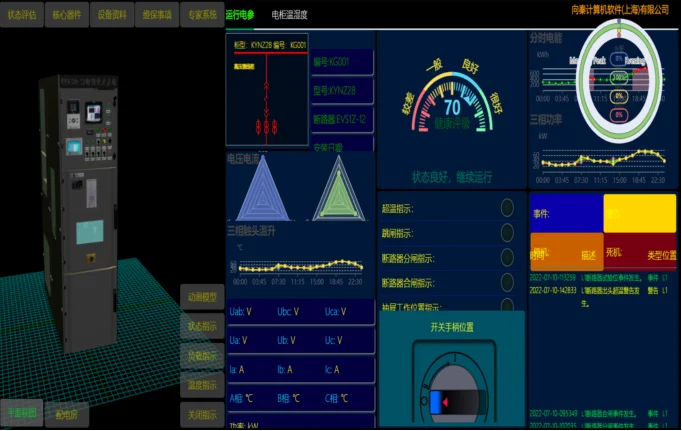
Task: Open the 状态评估 section
Action: click(22, 15)
